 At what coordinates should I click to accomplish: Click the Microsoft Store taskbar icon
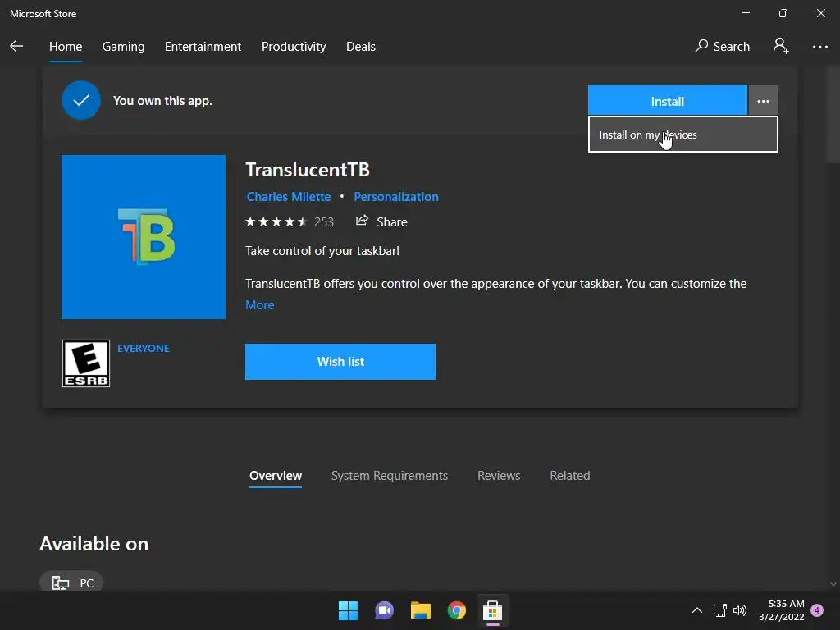tap(492, 610)
